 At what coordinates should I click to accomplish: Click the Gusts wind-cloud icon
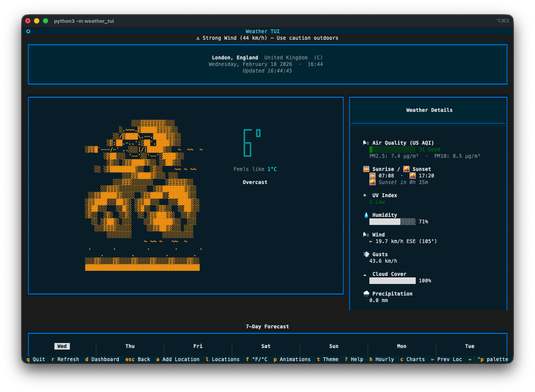pyautogui.click(x=366, y=254)
